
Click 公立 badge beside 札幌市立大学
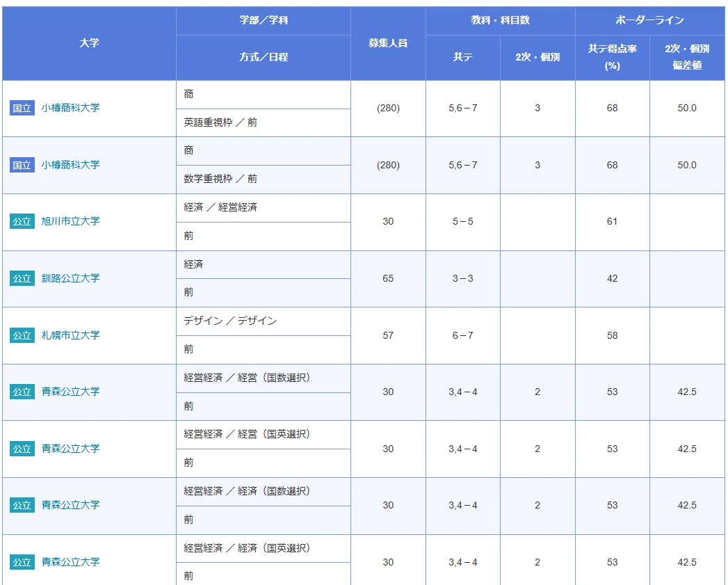(x=22, y=335)
